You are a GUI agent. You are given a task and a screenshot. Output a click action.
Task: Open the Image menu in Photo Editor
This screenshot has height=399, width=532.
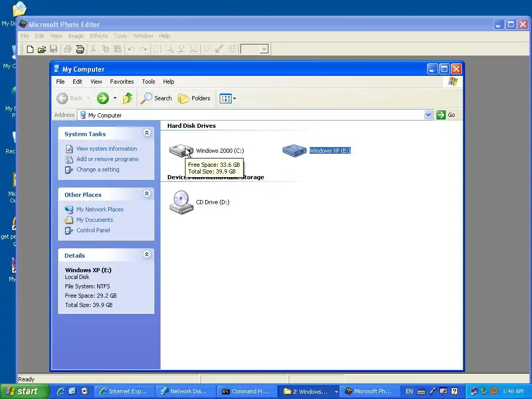[x=76, y=36]
